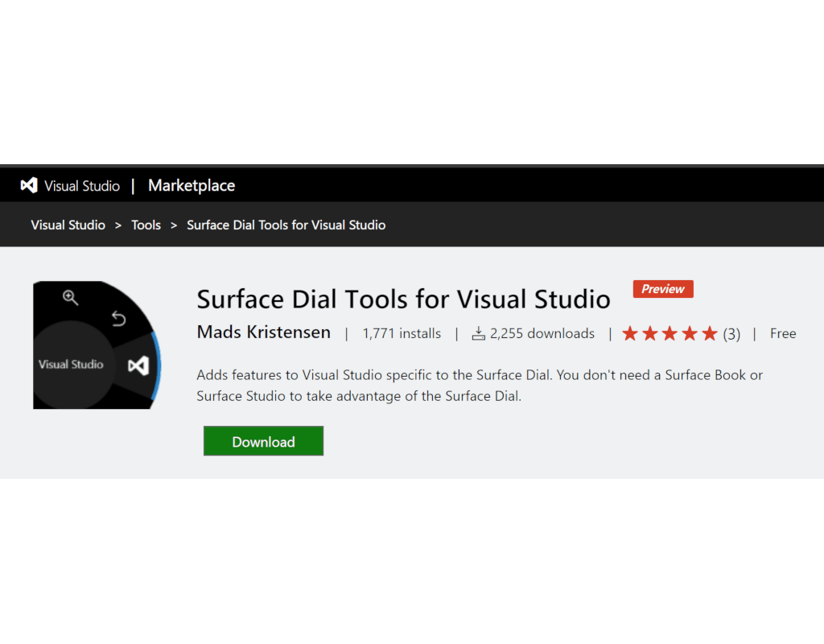
Task: Go to Visual Studio breadcrumb
Action: [x=68, y=225]
